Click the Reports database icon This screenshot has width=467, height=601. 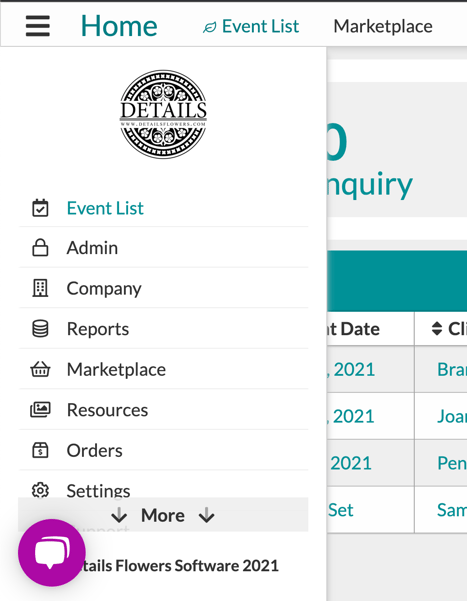40,329
